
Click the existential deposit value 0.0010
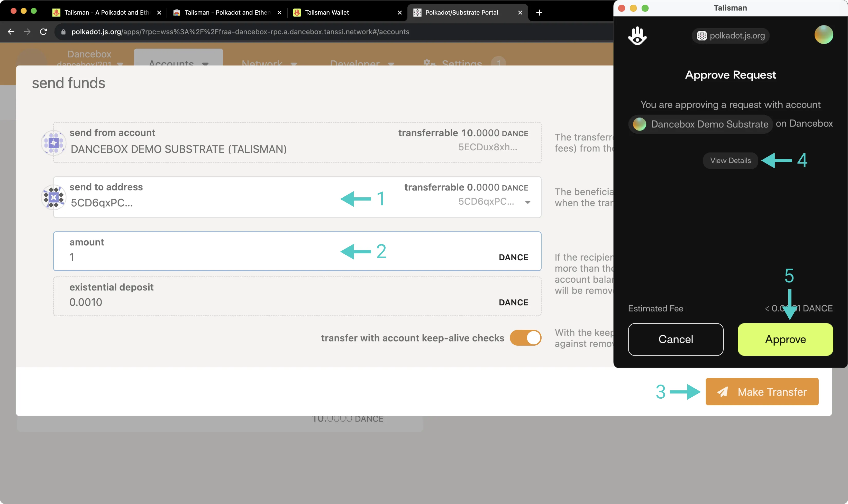pos(86,302)
